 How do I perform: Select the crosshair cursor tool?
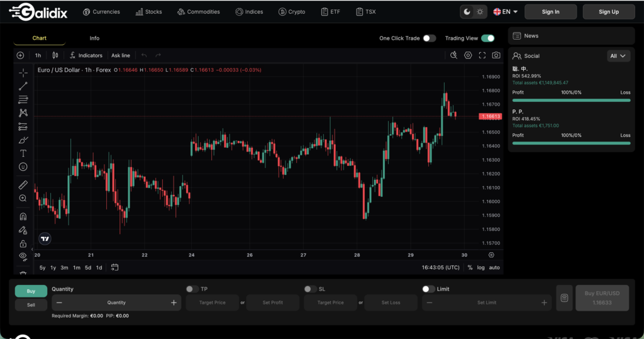pos(23,73)
